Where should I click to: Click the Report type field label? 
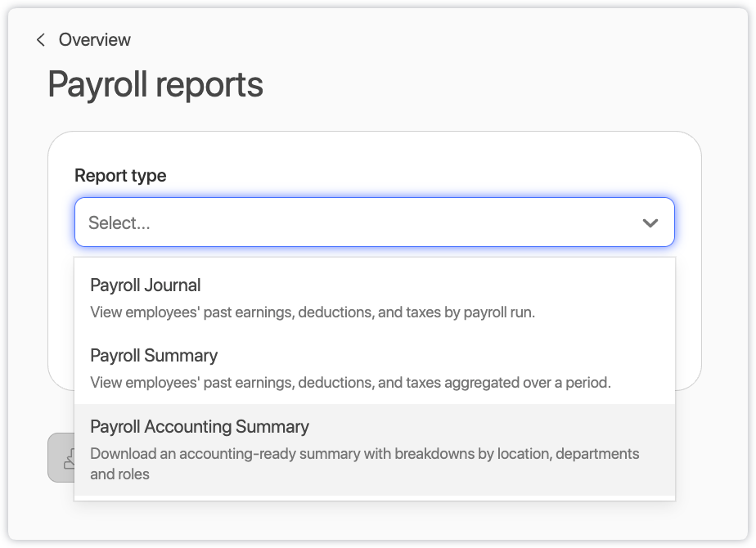[x=120, y=176]
